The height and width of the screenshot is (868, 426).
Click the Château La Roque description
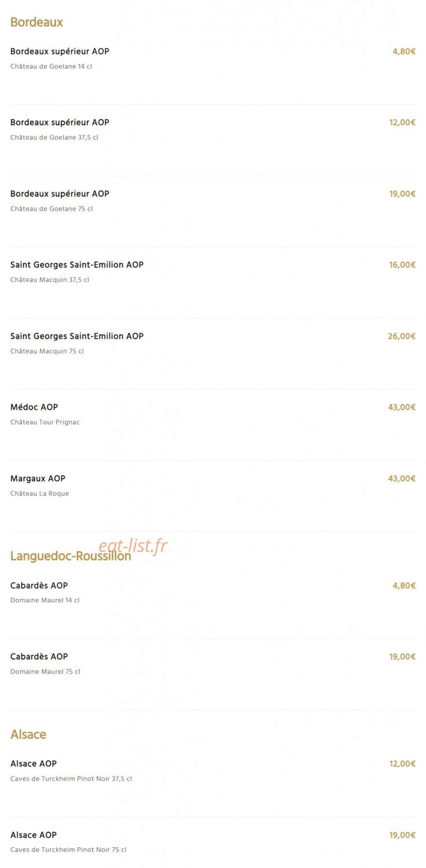39,494
